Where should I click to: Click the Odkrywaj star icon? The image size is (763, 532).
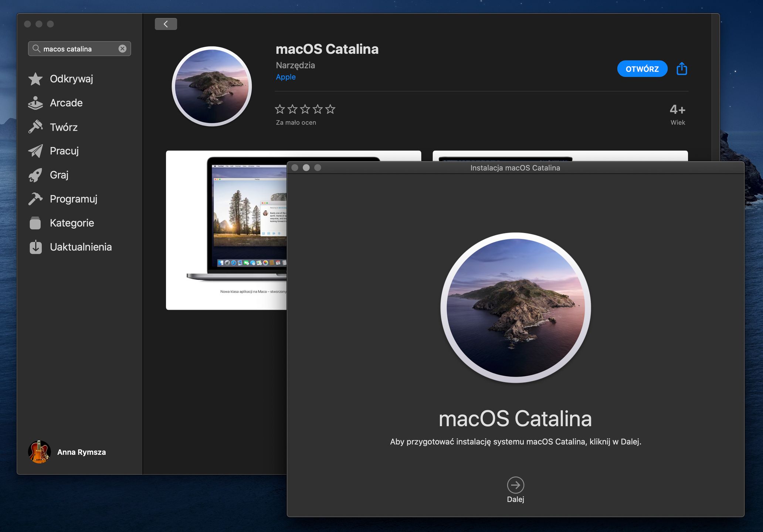pos(35,79)
